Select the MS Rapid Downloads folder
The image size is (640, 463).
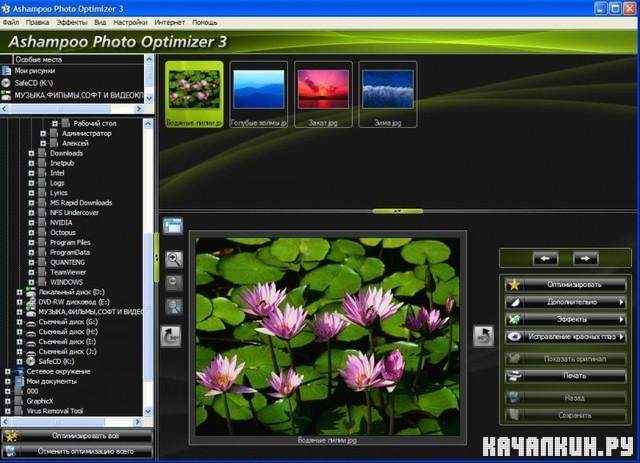[81, 203]
